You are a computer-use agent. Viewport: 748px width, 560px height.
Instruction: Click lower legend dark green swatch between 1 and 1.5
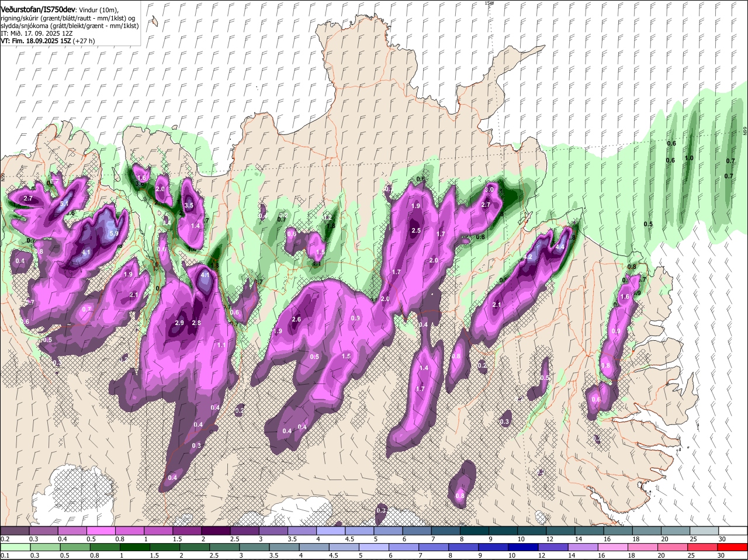134,547
